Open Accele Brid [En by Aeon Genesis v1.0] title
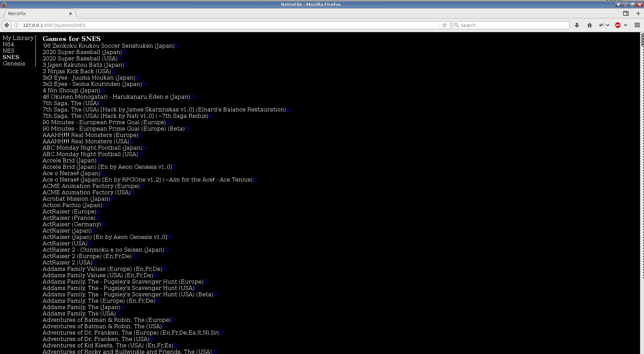The width and height of the screenshot is (644, 354). [107, 167]
